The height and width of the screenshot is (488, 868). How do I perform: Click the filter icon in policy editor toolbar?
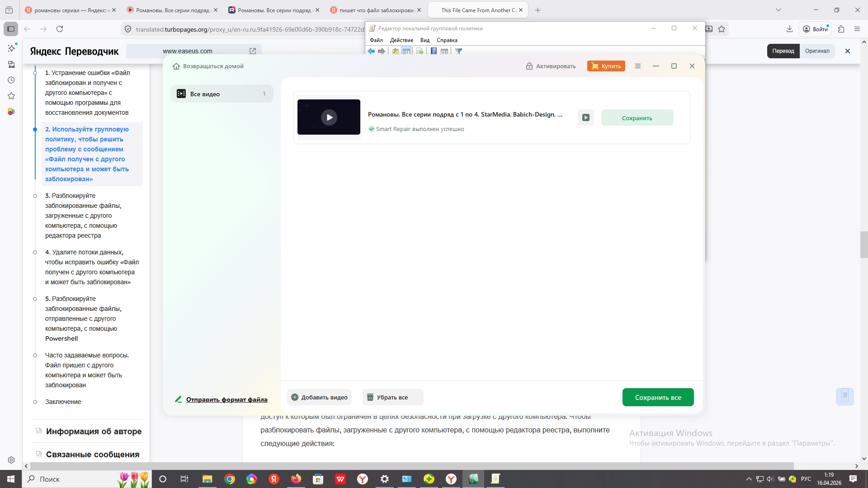click(x=458, y=51)
